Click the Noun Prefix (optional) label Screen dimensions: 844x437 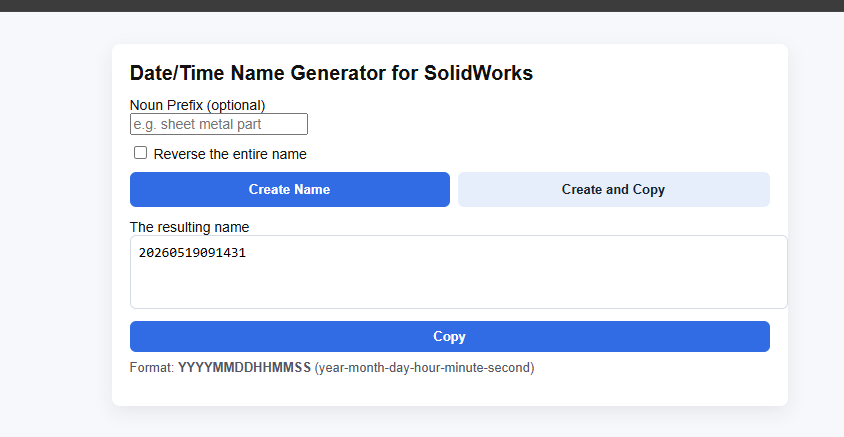(x=198, y=105)
